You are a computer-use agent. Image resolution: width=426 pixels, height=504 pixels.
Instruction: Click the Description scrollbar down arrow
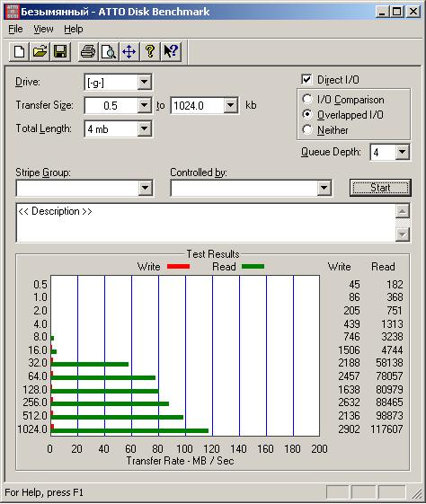pyautogui.click(x=403, y=234)
